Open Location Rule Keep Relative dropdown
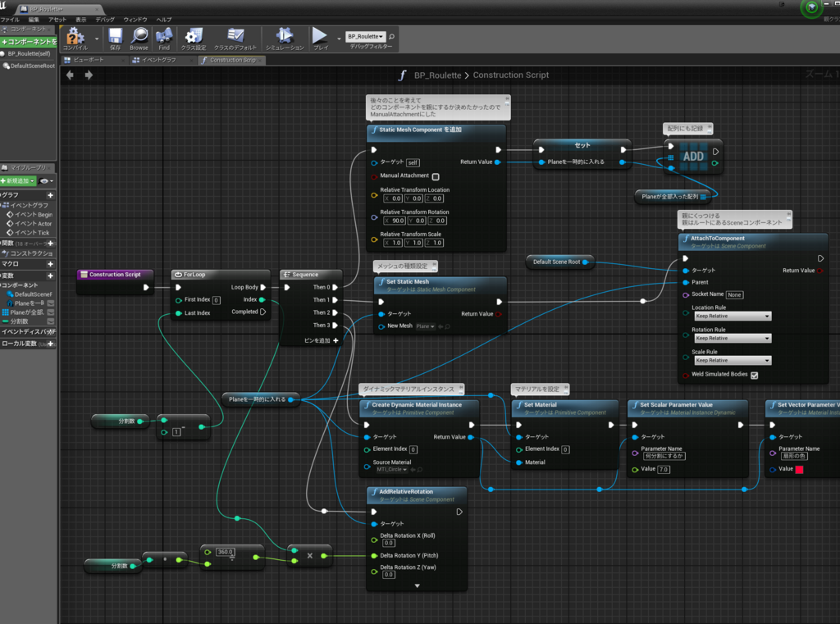The width and height of the screenshot is (840, 624). [733, 316]
